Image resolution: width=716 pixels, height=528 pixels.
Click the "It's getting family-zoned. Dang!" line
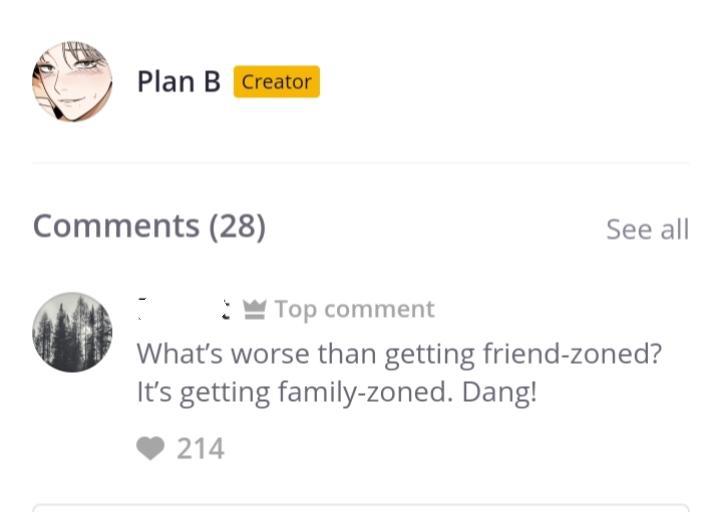tap(336, 392)
